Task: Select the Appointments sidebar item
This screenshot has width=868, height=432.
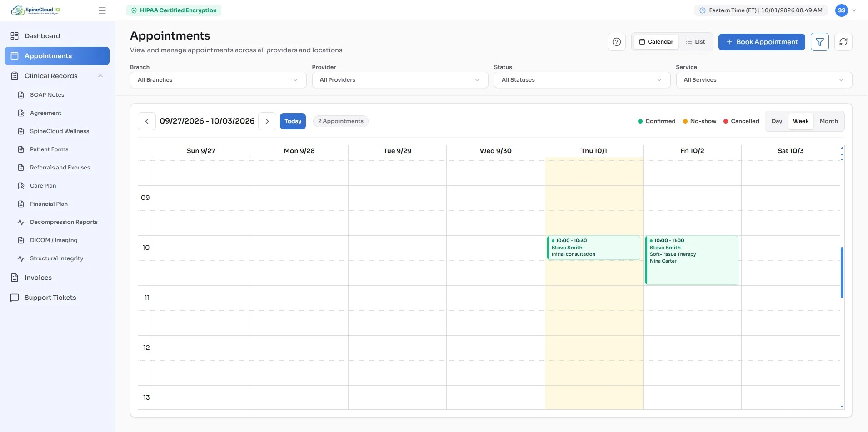Action: point(57,56)
